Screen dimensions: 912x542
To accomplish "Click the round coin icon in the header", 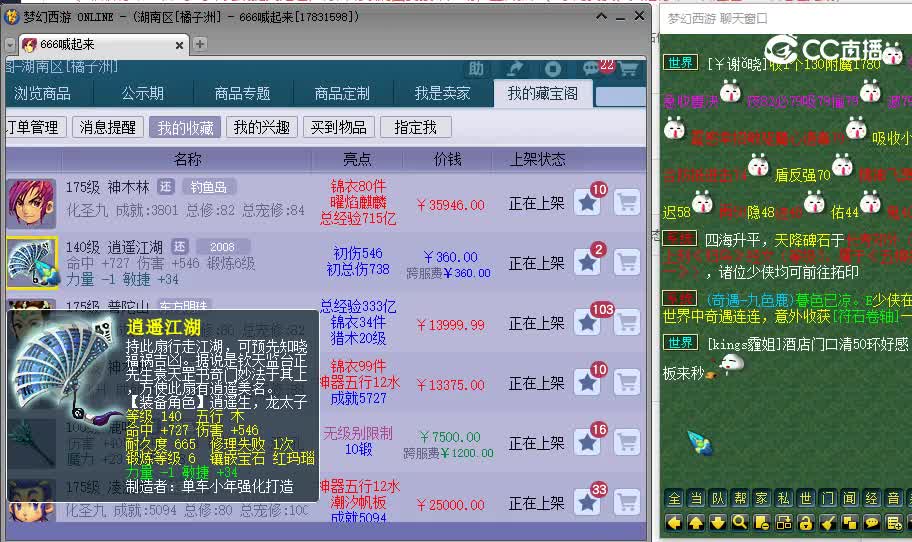I will pyautogui.click(x=553, y=69).
